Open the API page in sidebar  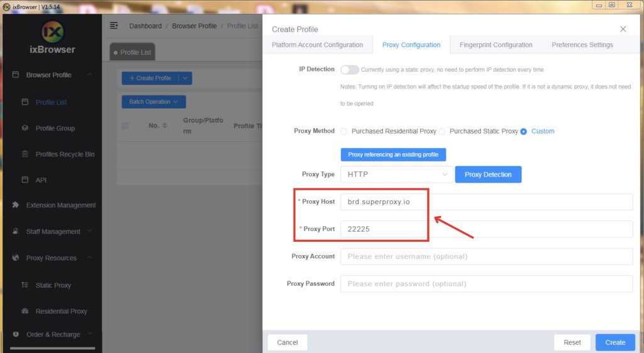41,180
